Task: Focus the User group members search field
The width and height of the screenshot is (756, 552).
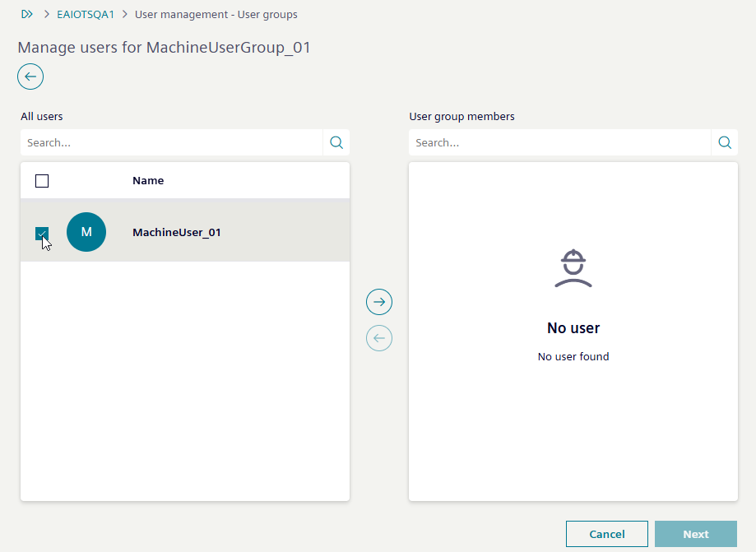Action: 559,142
